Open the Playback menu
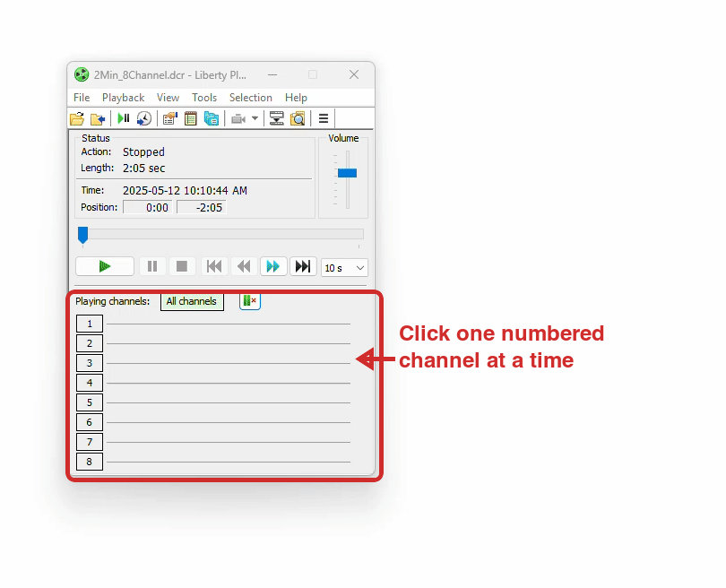The image size is (726, 588). coord(123,98)
